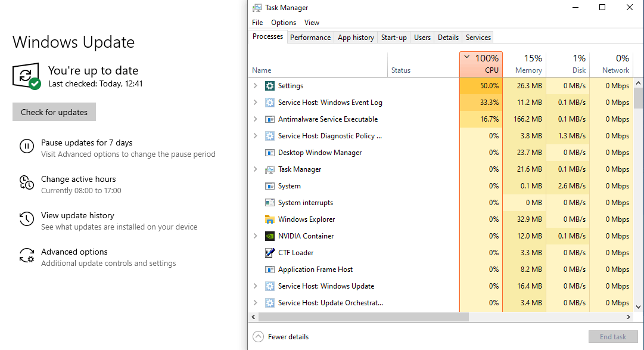644x350 pixels.
Task: Click the Windows Explorer folder icon
Action: click(269, 219)
